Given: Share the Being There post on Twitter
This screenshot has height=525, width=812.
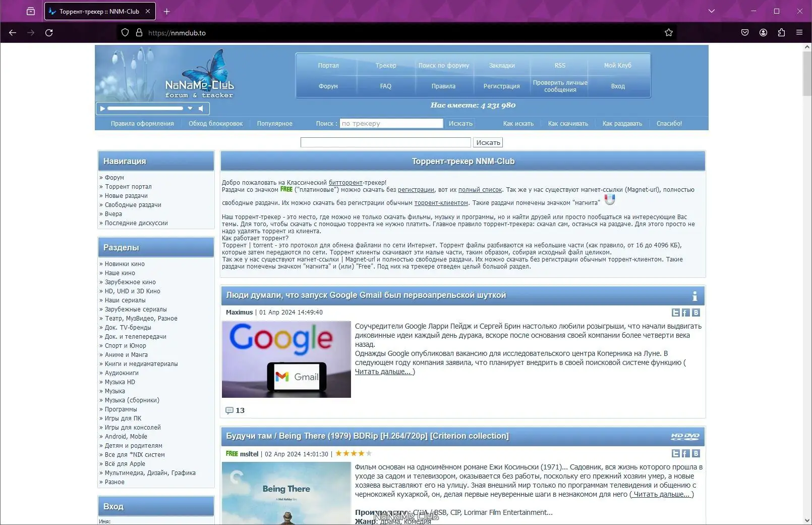Looking at the screenshot, I should pos(676,453).
